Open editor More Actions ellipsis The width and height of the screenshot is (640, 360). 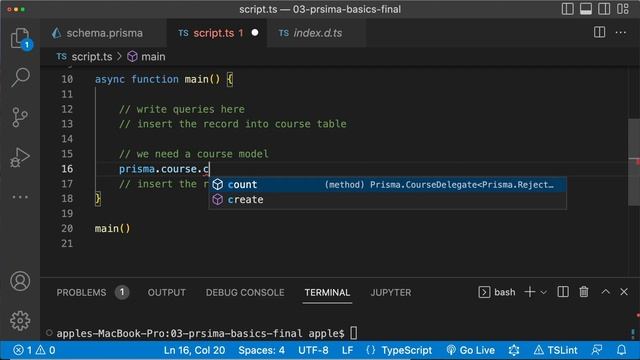tap(621, 33)
